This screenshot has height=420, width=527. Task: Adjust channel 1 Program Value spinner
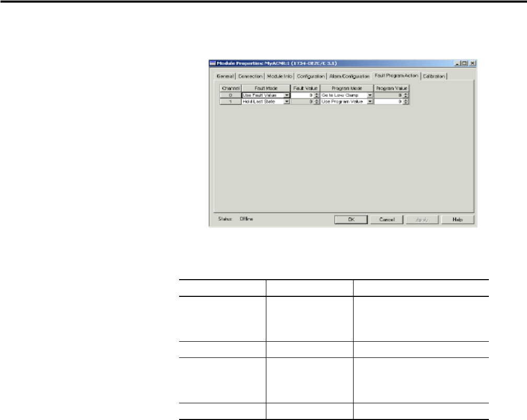[406, 102]
